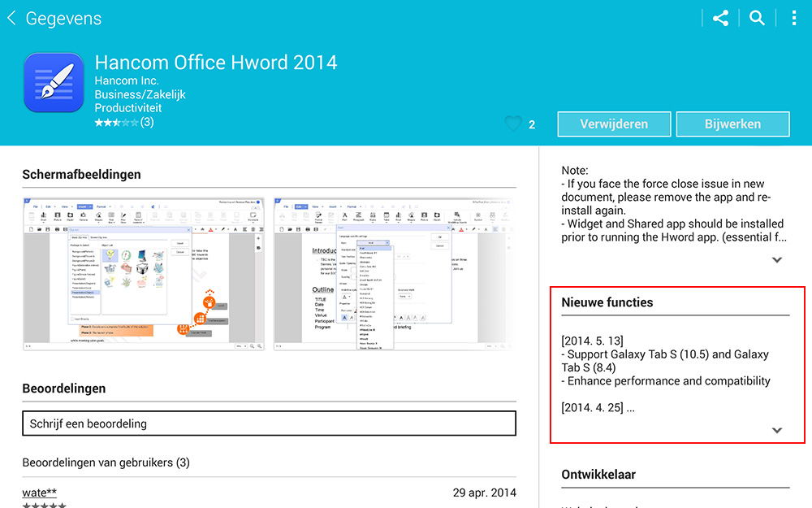Viewport: 812px width, 508px height.
Task: Open the star rating (3) summary
Action: coord(123,123)
